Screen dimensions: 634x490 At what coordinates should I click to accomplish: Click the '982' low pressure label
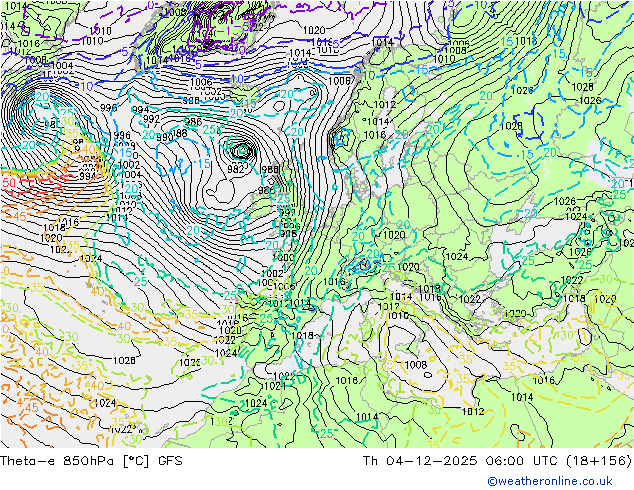coord(235,169)
